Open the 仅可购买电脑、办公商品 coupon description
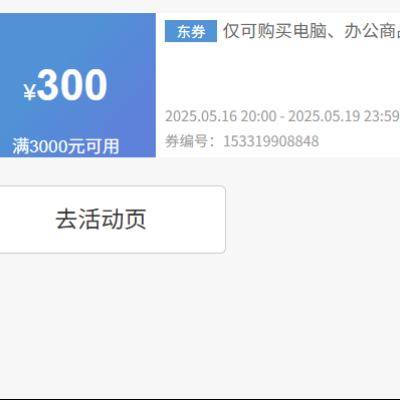 [311, 31]
